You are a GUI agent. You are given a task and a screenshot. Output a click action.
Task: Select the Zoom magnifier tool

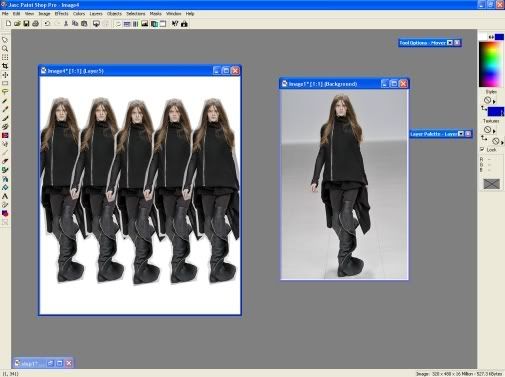tap(5, 49)
